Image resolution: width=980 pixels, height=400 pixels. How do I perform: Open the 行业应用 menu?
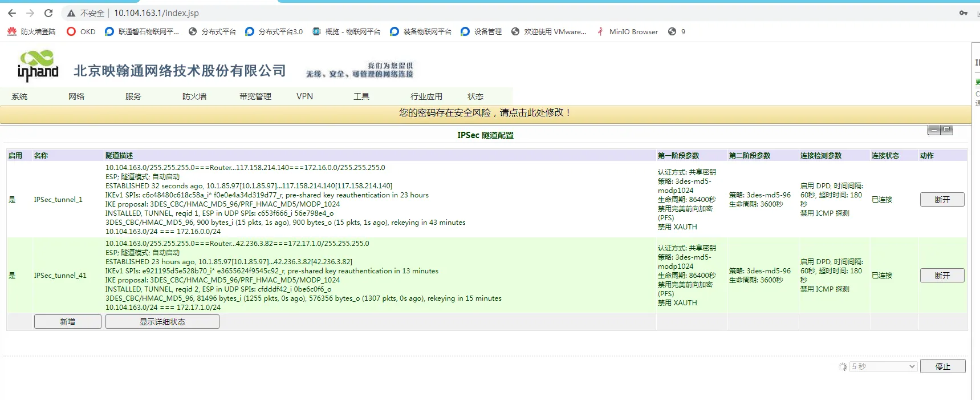pos(426,96)
